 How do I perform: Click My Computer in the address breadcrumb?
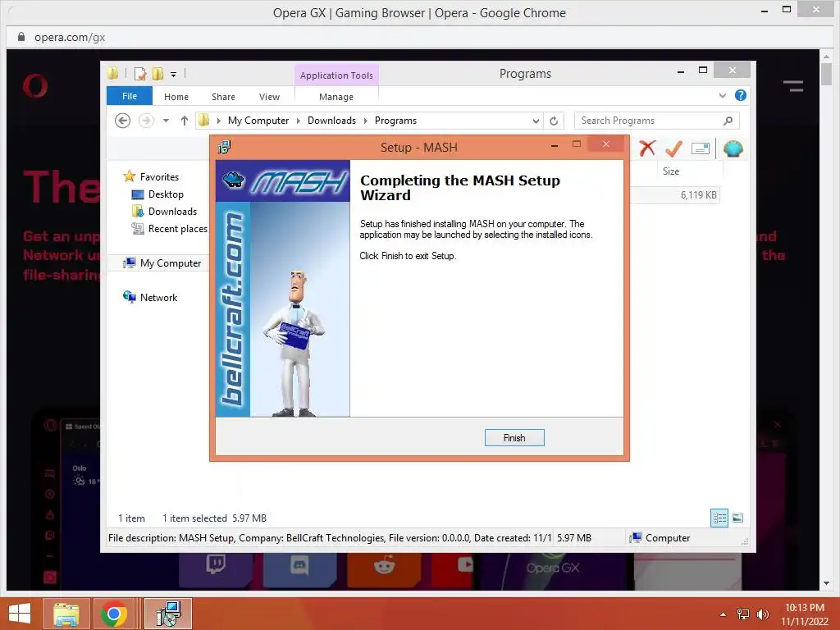[258, 121]
